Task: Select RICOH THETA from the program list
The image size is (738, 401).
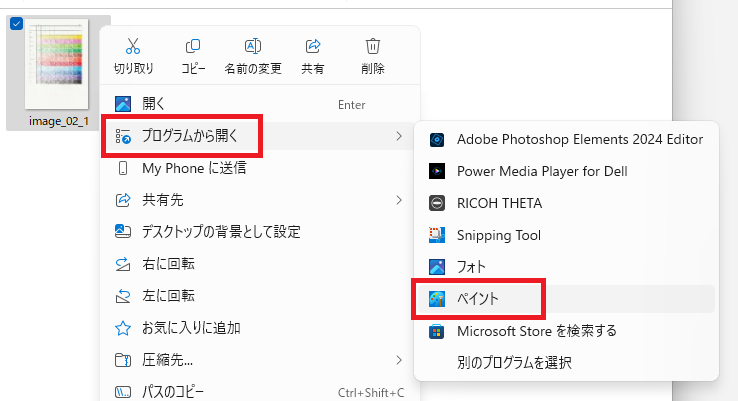Action: [566, 203]
